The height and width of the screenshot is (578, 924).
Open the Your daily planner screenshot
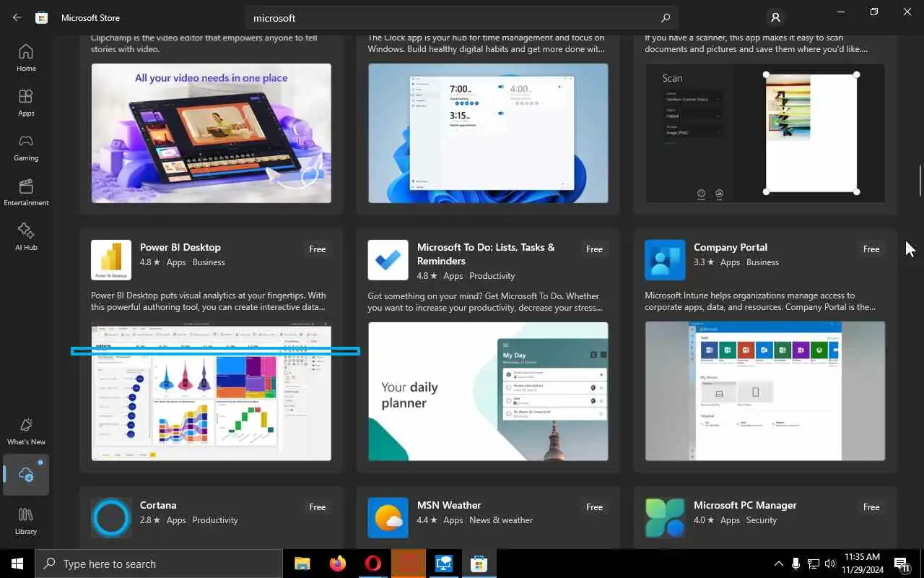pyautogui.click(x=488, y=391)
